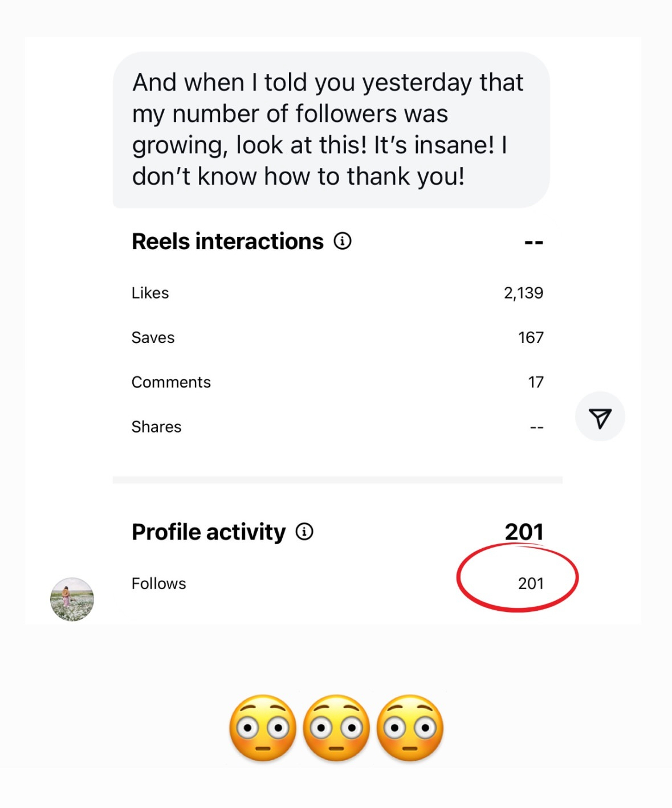Viewport: 672px width, 808px height.
Task: Select the Follows label
Action: tap(158, 583)
